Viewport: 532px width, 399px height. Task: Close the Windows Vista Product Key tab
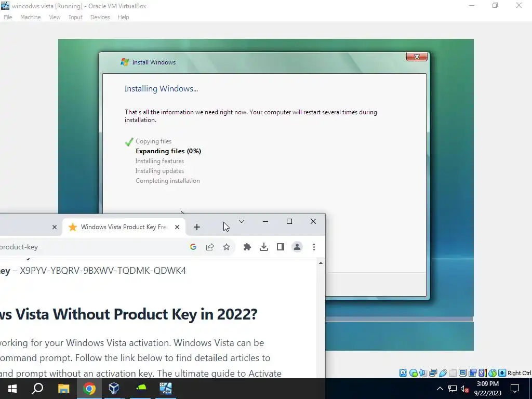(x=177, y=227)
